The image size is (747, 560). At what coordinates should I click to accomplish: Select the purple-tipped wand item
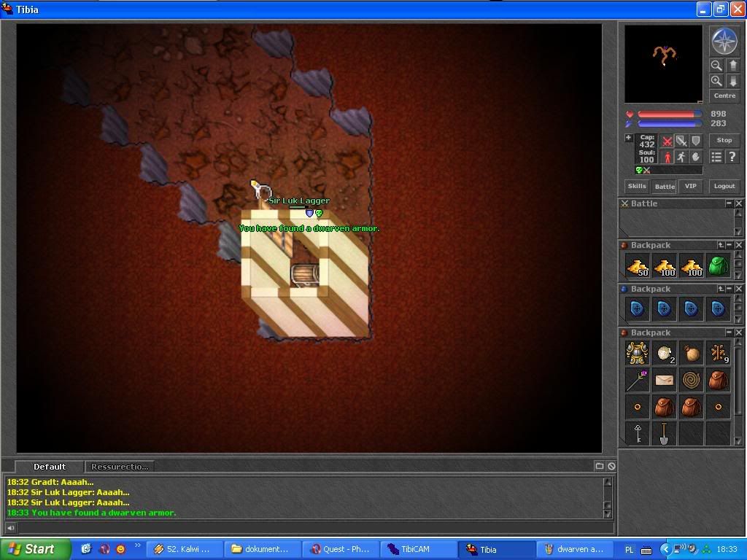(x=637, y=381)
